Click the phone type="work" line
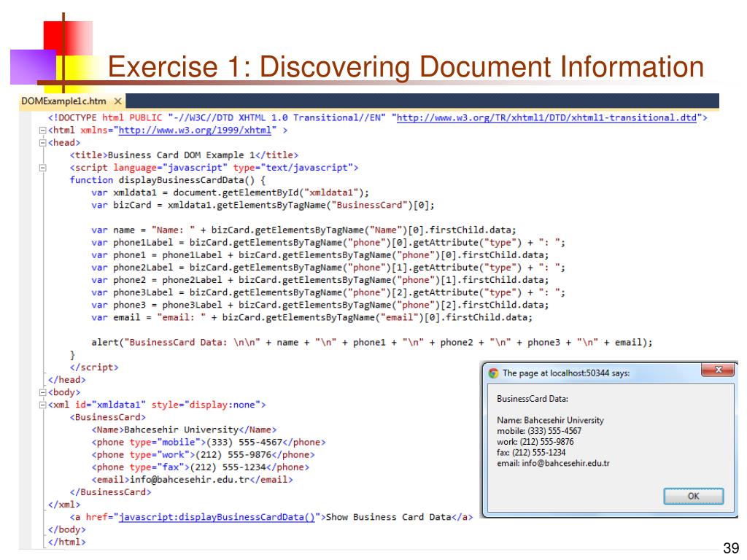 click(x=203, y=455)
